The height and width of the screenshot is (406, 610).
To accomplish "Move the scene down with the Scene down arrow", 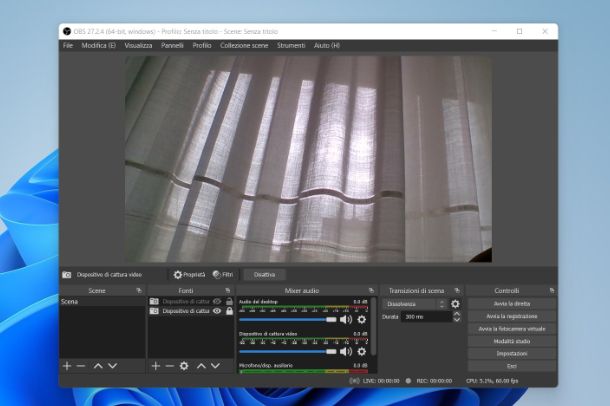I will [x=112, y=366].
